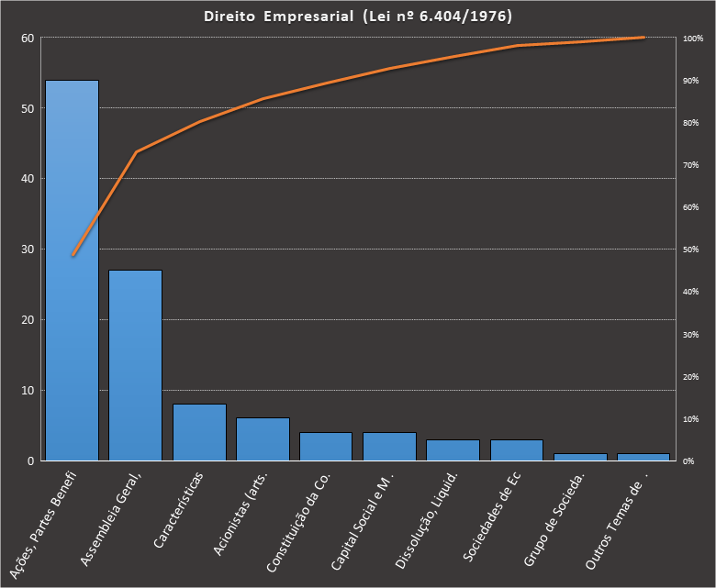Click the Assembleia Geral axis label text
The height and width of the screenshot is (588, 716).
[x=114, y=516]
